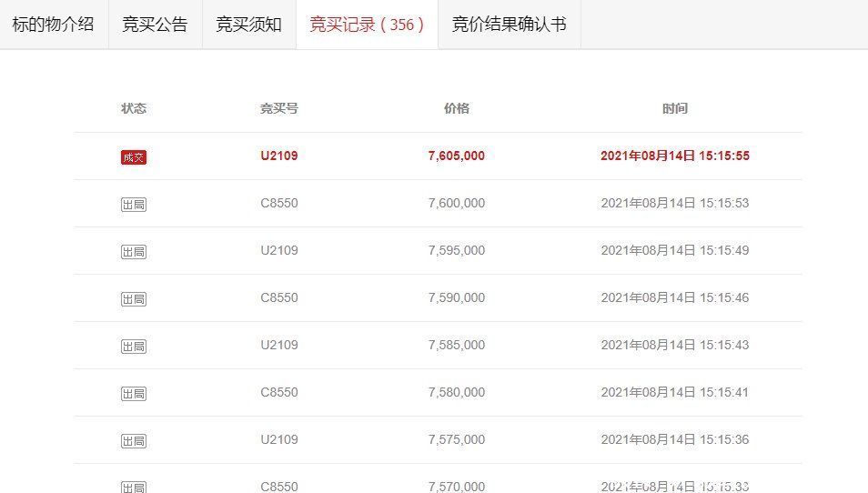Click bidder U2109 in the 7,575,000 row
This screenshot has height=493, width=868.
pyautogui.click(x=279, y=439)
